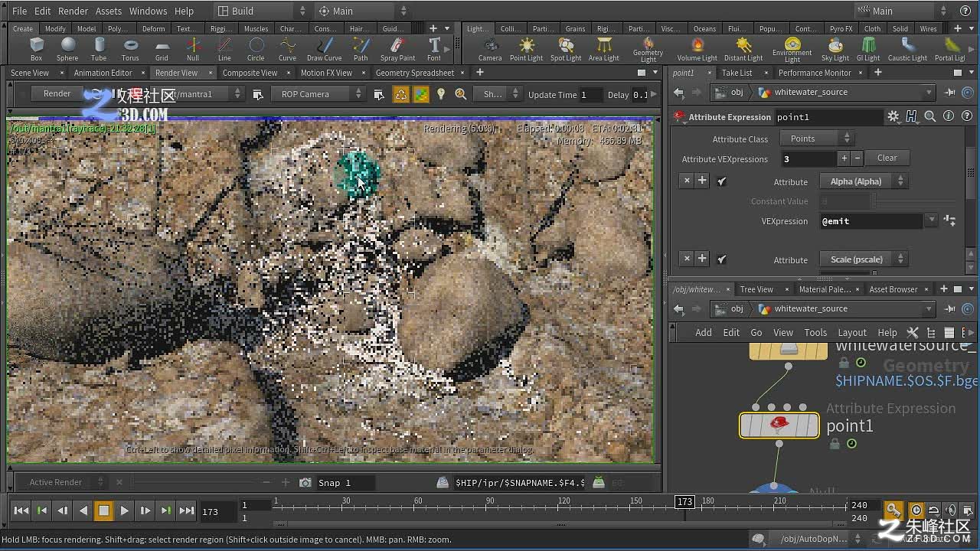Select the Torus shelf tool
Image resolution: width=980 pixels, height=551 pixels.
130,49
